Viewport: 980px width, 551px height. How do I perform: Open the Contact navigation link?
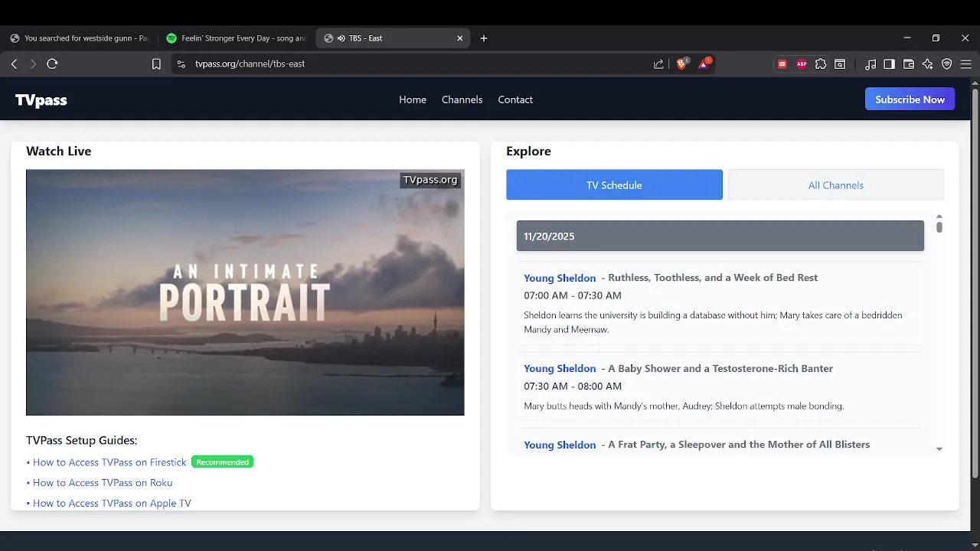tap(515, 99)
